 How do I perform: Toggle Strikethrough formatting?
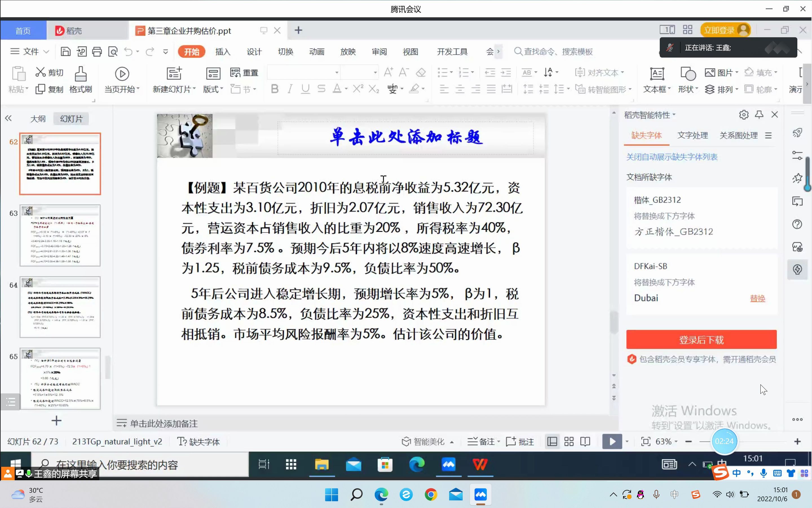tap(321, 89)
